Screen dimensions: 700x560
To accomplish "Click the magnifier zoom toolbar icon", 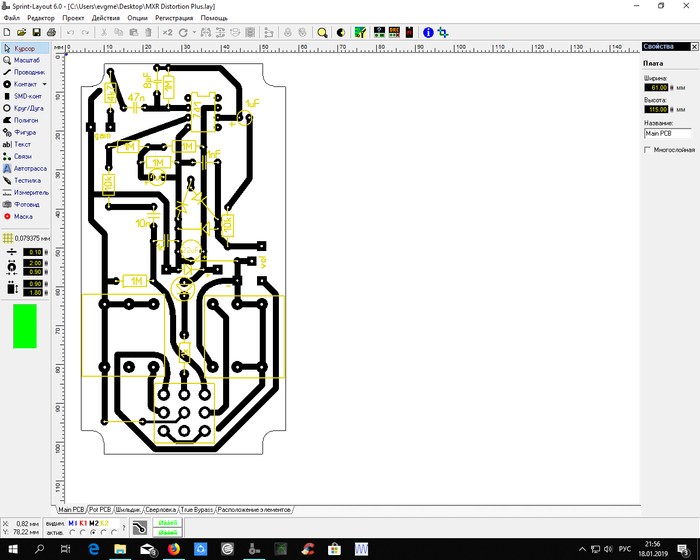I will tap(322, 32).
